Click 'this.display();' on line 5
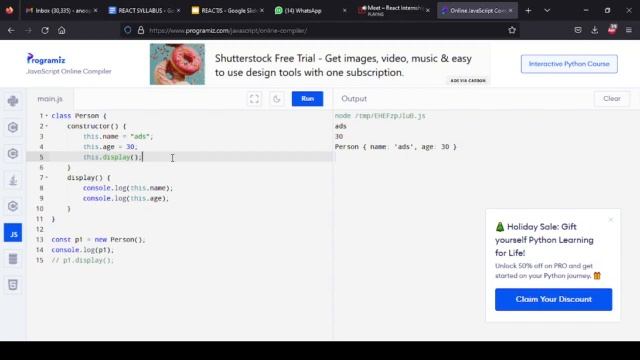This screenshot has height=360, width=640. [x=112, y=157]
